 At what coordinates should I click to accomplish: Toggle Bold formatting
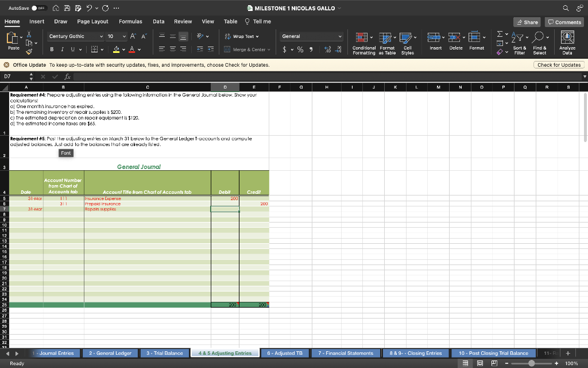52,49
